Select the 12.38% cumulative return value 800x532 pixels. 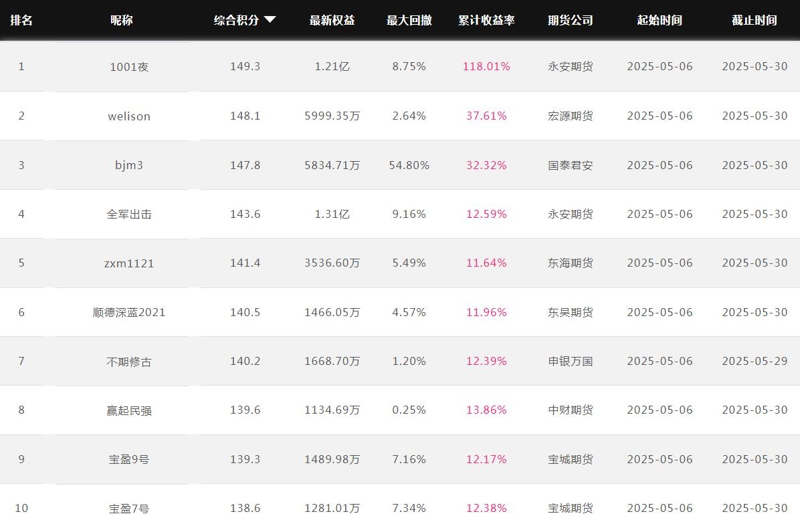click(x=486, y=508)
